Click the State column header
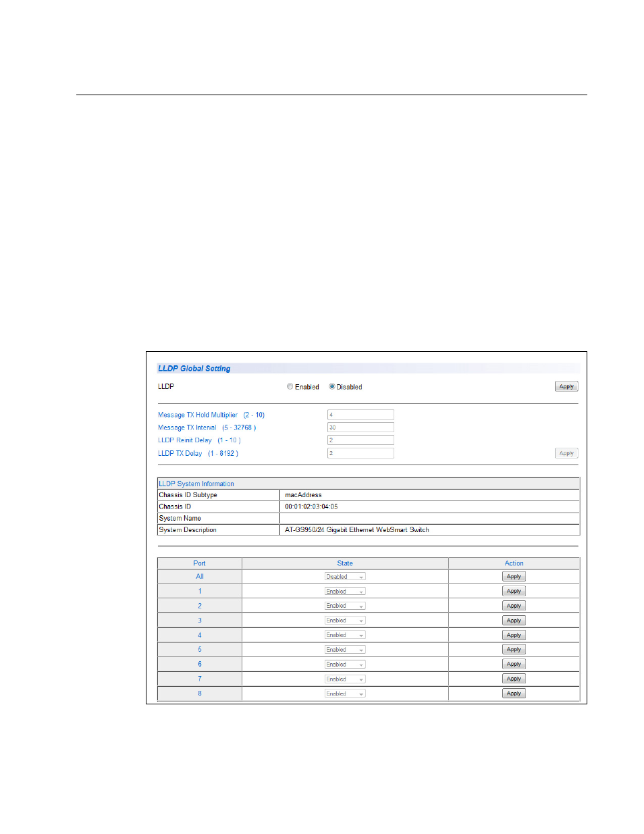The height and width of the screenshot is (834, 644). (x=345, y=563)
